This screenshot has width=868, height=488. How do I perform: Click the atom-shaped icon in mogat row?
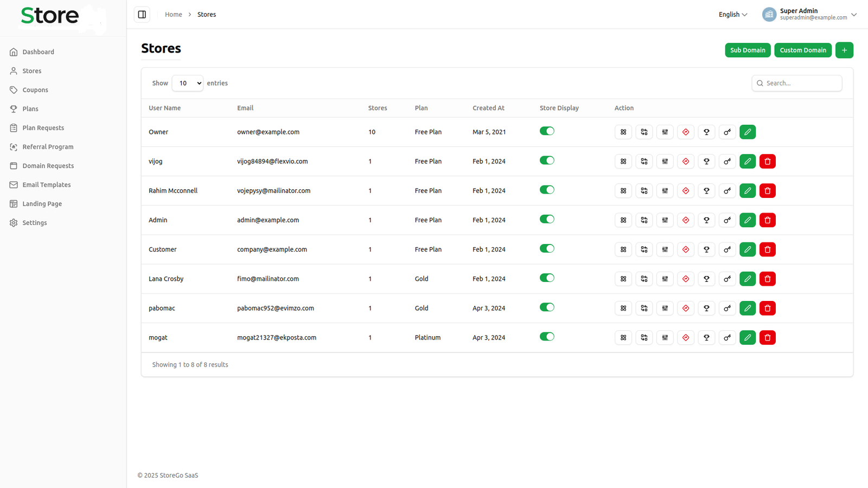pyautogui.click(x=623, y=337)
